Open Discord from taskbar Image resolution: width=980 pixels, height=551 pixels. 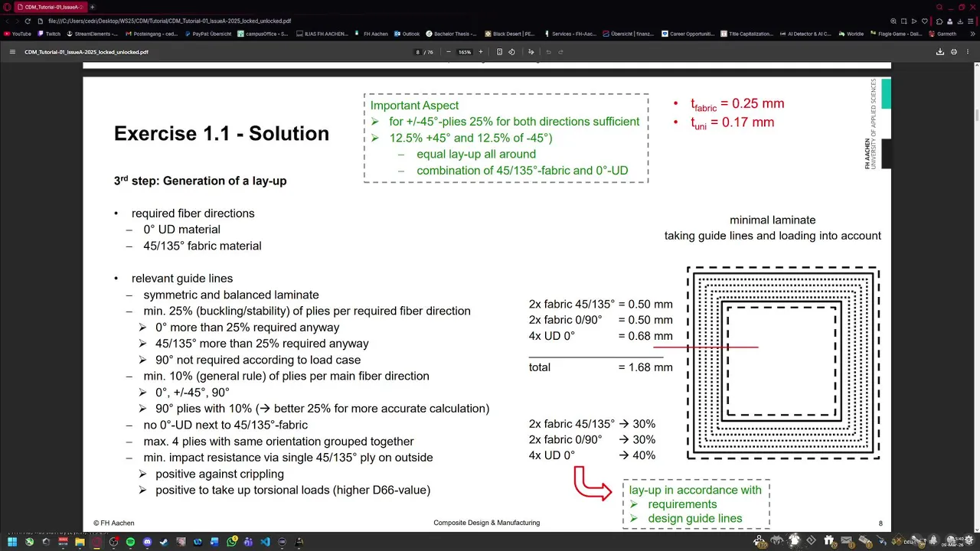(147, 542)
